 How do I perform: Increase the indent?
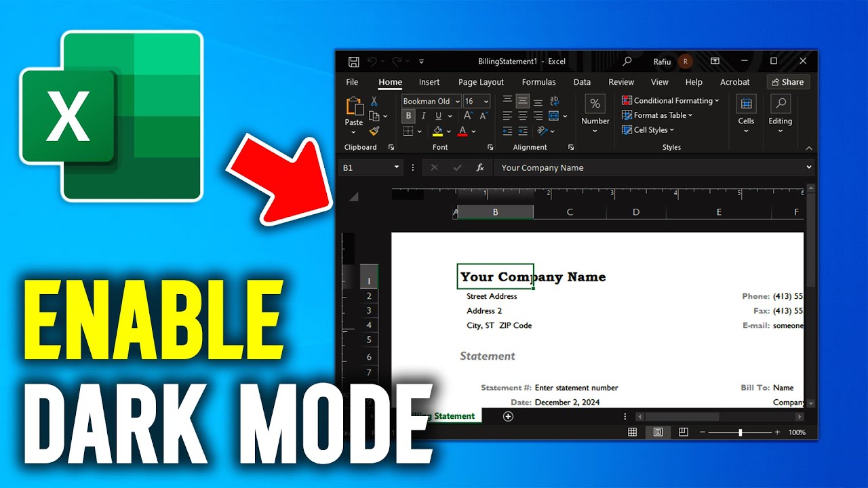coord(522,131)
